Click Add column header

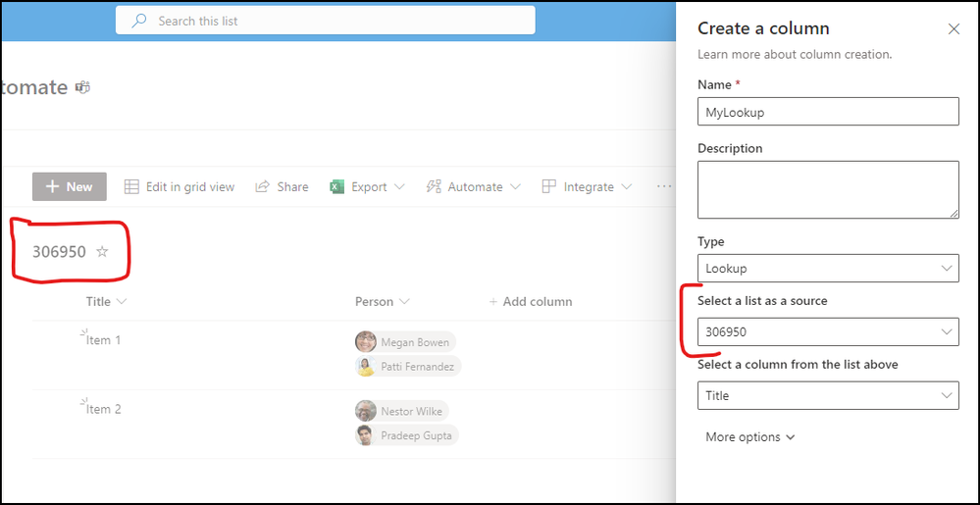[530, 301]
